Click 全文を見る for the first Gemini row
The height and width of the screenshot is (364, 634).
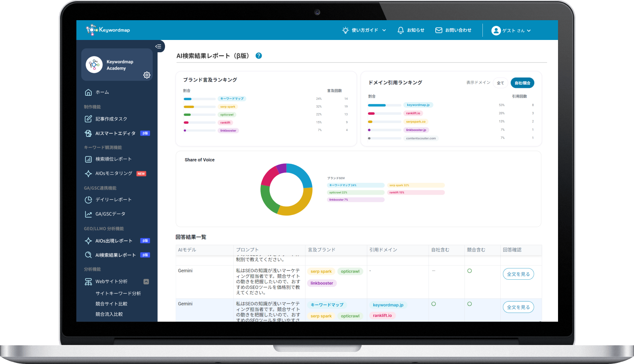coord(518,274)
